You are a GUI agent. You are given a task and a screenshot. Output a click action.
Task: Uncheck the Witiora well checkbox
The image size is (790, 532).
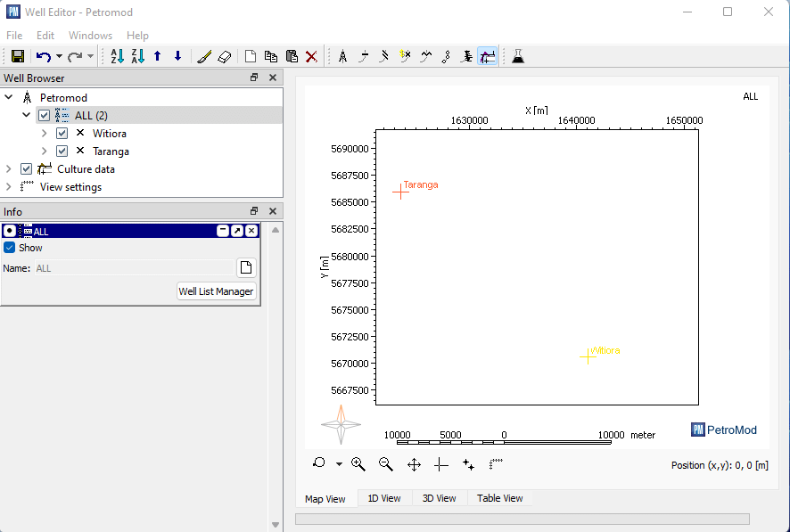[62, 134]
